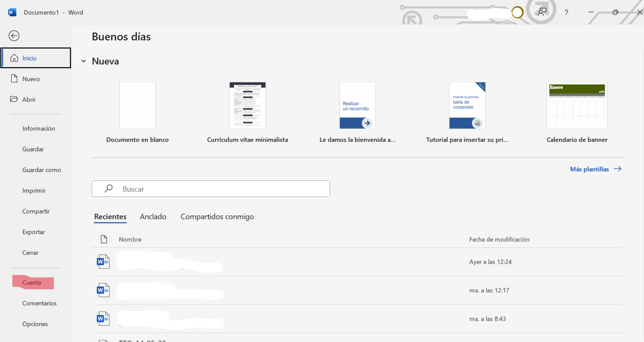Viewport: 644px width, 342px height.
Task: Select the Inicio home icon in the sidebar
Action: tap(14, 58)
